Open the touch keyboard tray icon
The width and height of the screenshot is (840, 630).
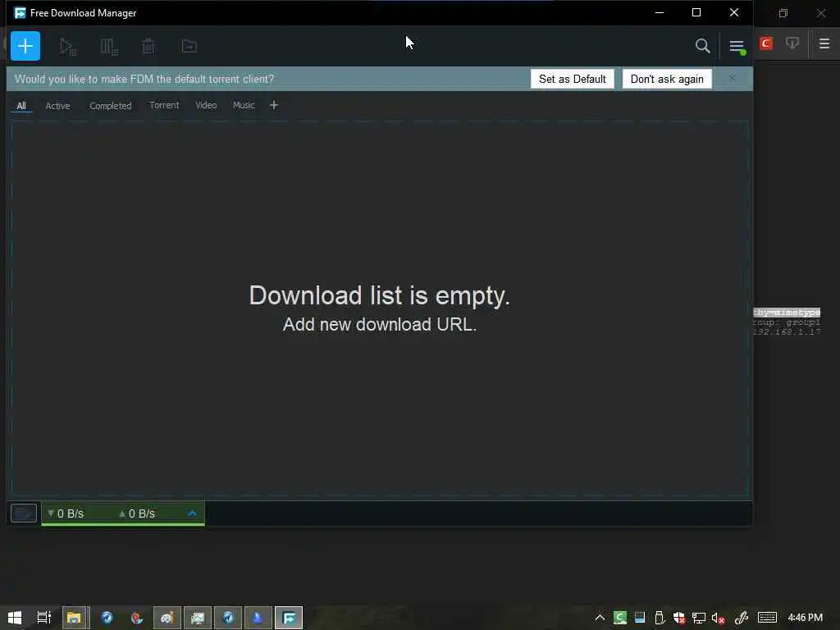tap(767, 618)
